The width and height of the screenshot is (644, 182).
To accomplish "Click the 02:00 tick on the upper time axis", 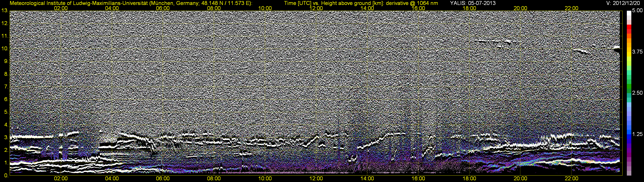I will point(61,8).
